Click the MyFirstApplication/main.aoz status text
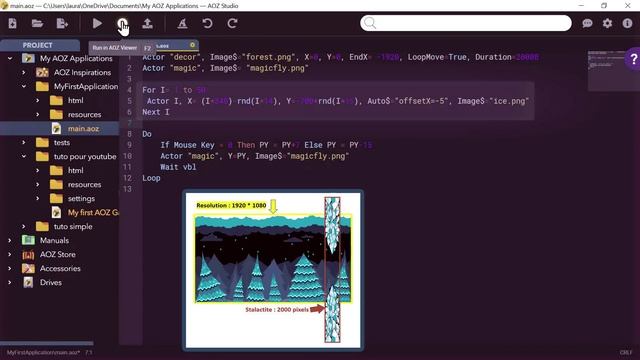Image resolution: width=640 pixels, height=360 pixels. [x=43, y=352]
